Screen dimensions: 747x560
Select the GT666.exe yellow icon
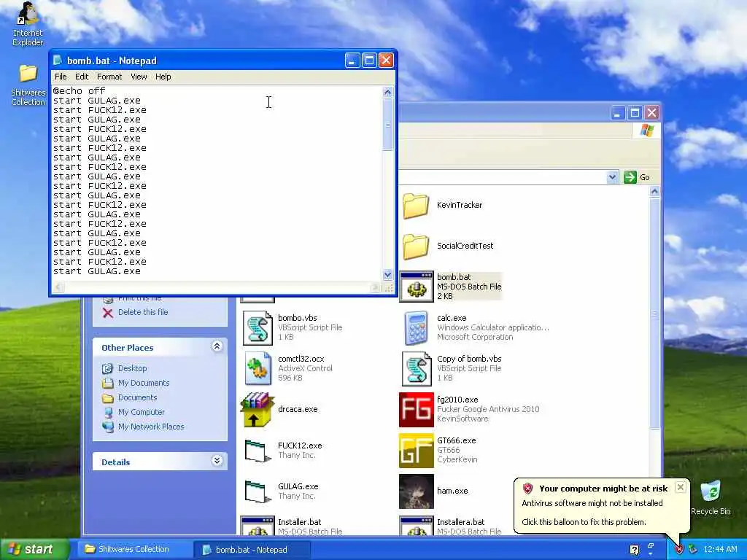pyautogui.click(x=417, y=451)
